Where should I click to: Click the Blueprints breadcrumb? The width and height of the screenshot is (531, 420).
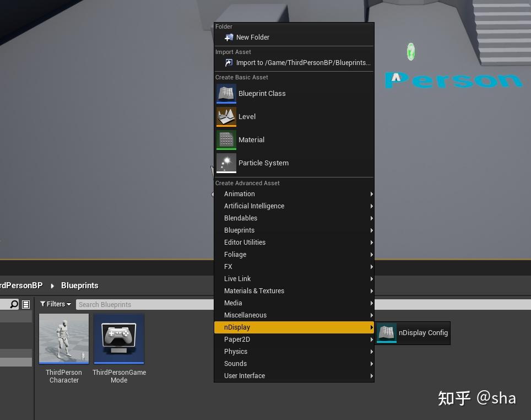tap(79, 286)
